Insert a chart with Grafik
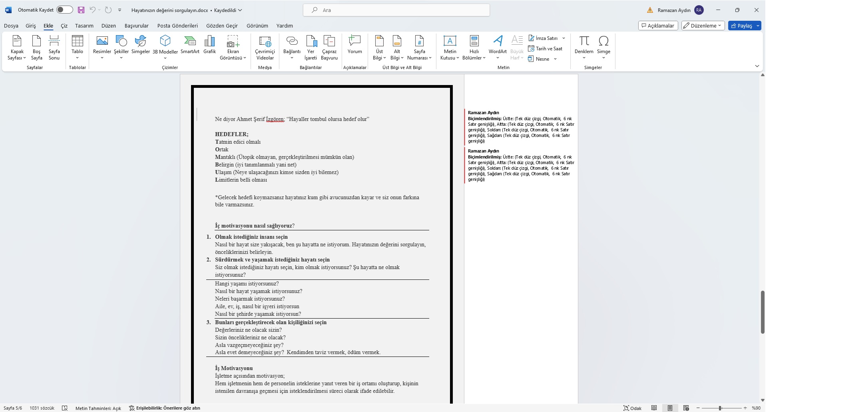 tap(209, 45)
